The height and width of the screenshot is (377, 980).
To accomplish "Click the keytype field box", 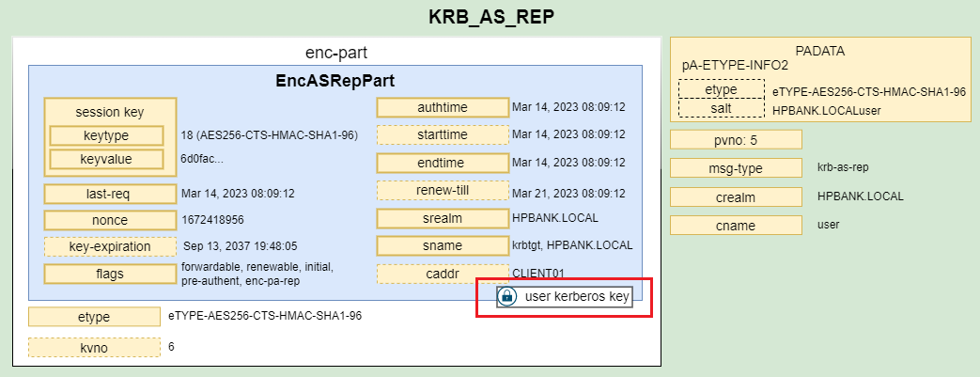I will (106, 135).
